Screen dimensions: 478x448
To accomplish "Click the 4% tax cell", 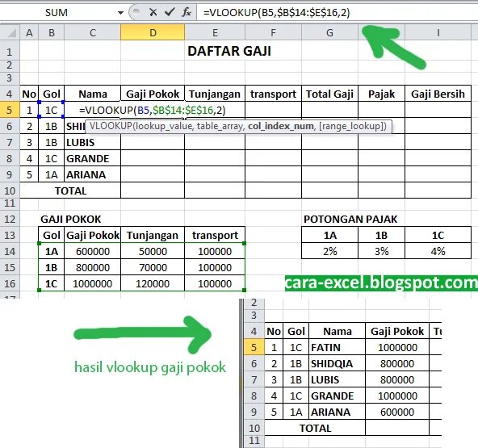I will tap(438, 251).
